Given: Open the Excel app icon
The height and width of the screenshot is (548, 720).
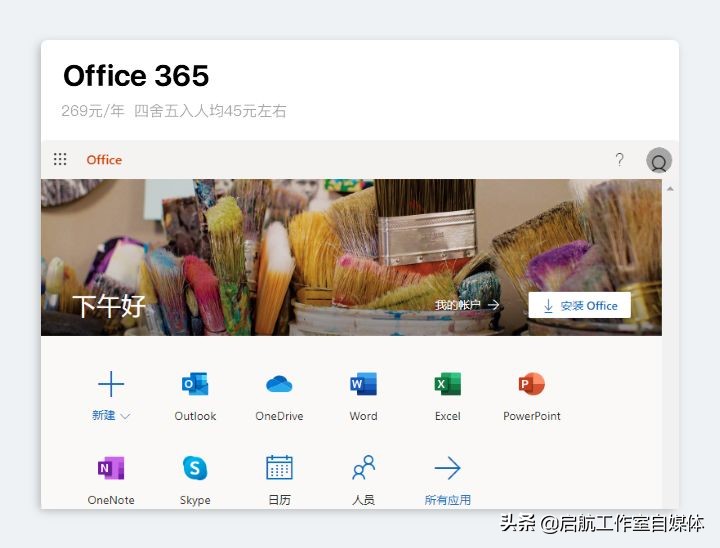Looking at the screenshot, I should point(448,384).
